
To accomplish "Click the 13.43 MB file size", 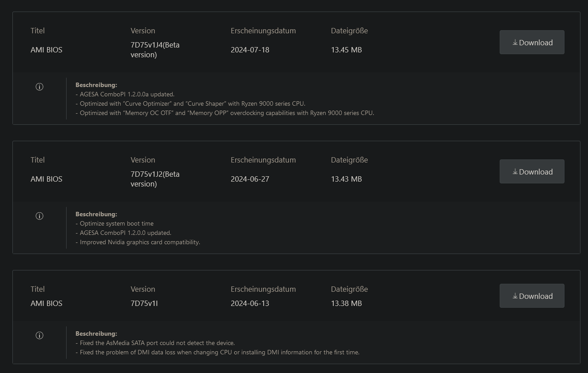I will coord(346,179).
